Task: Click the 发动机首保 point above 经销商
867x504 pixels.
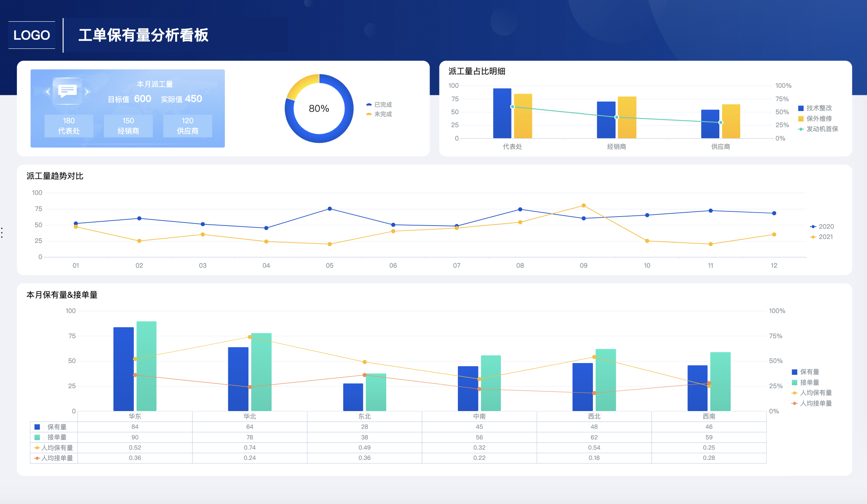Action: tap(617, 117)
